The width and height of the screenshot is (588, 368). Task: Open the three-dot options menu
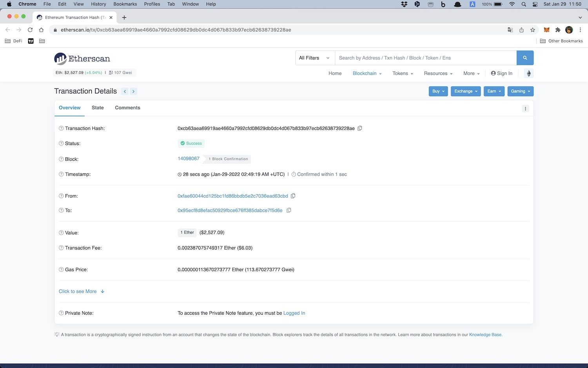[x=525, y=109]
